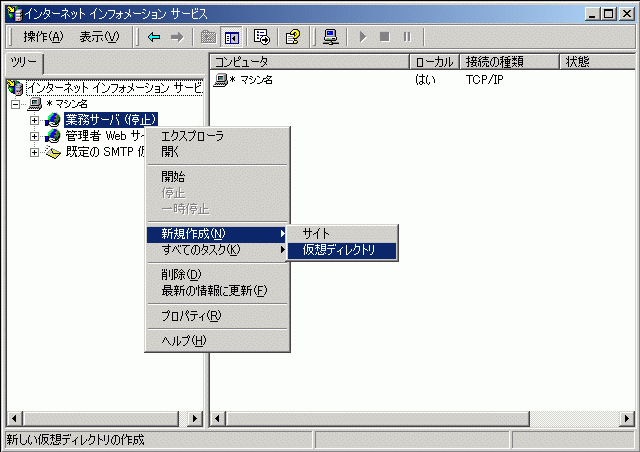This screenshot has height=452, width=640.
Task: Select 業務サーバ (停止) tree item
Action: pyautogui.click(x=111, y=120)
